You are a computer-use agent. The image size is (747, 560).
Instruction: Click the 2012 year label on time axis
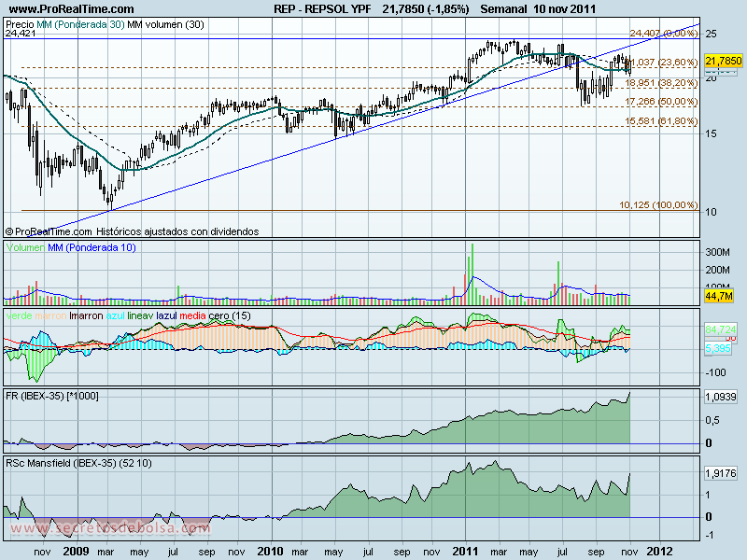point(660,552)
